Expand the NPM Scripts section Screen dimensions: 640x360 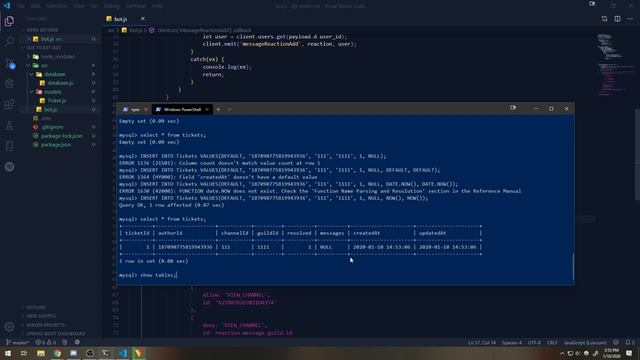(41, 316)
